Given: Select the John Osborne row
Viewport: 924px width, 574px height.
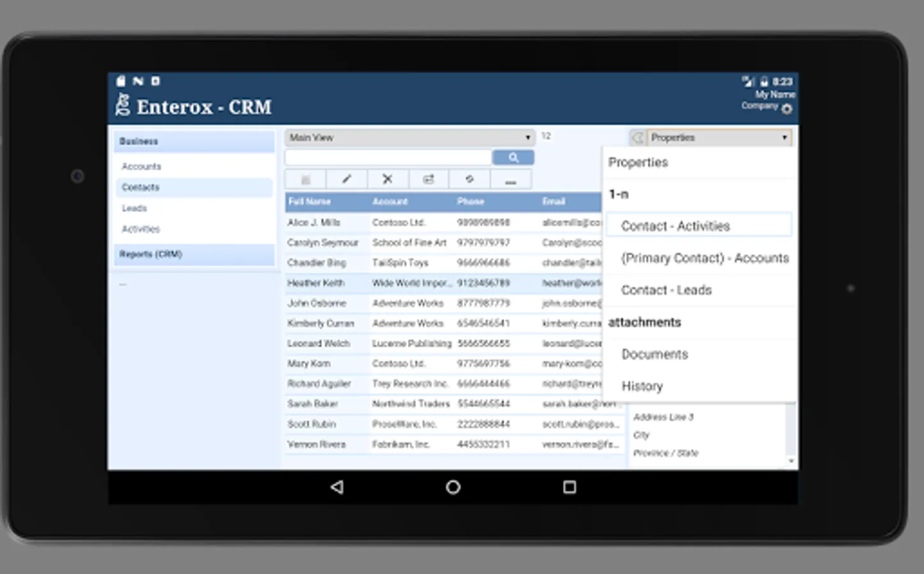Looking at the screenshot, I should click(x=443, y=304).
